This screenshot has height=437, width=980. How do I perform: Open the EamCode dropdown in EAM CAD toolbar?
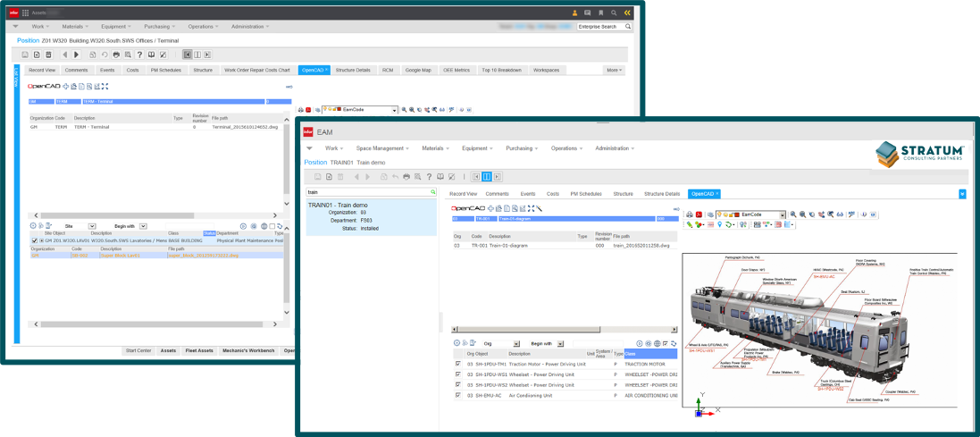[782, 214]
